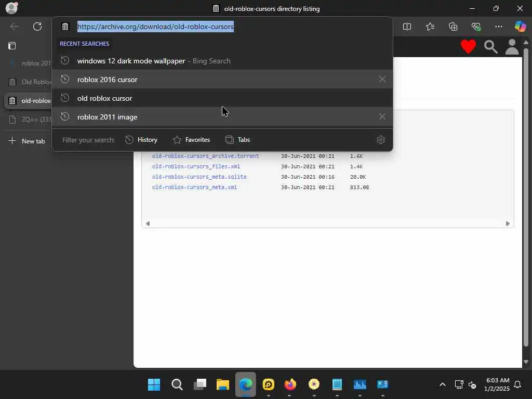Screen dimensions: 532x399
Task: Choose 'windows 12 dark mode wallpaper' suggestion
Action: (x=222, y=61)
